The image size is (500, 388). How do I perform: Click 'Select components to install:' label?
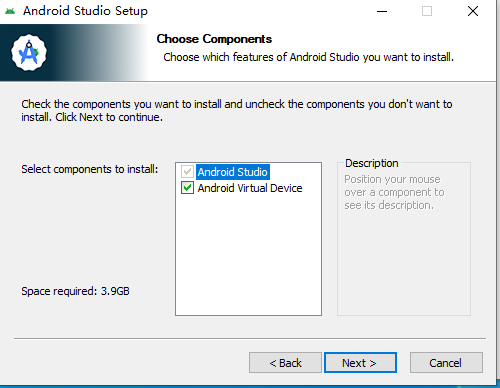pyautogui.click(x=90, y=169)
